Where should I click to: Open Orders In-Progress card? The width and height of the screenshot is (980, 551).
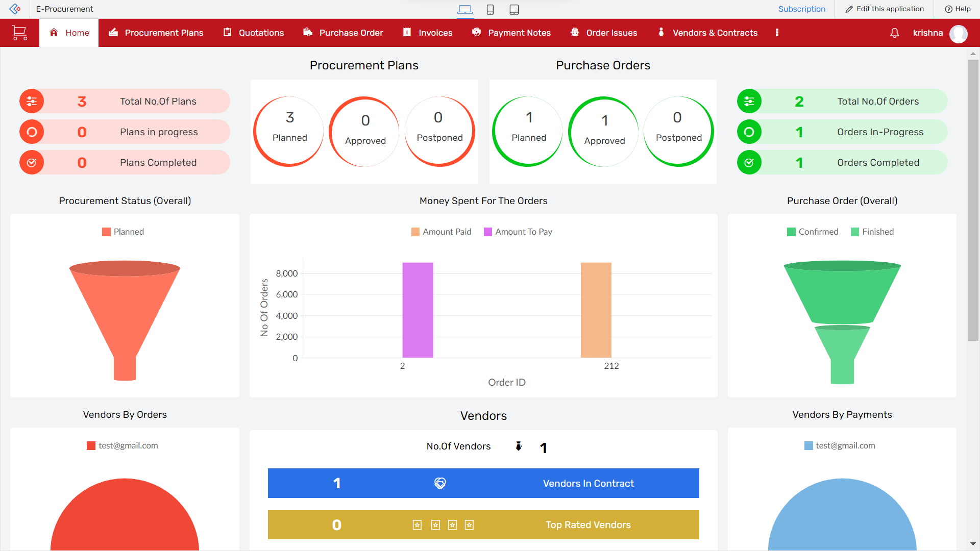[842, 132]
